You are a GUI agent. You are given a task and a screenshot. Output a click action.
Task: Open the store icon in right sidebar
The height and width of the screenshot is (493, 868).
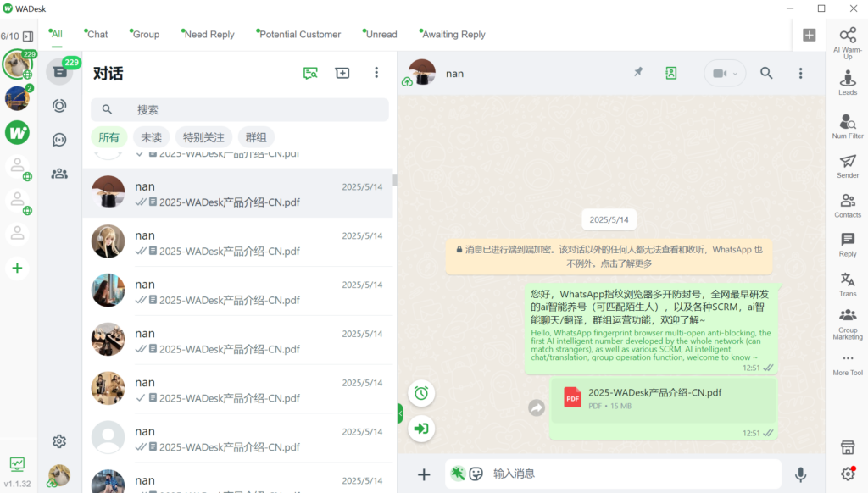click(x=848, y=447)
